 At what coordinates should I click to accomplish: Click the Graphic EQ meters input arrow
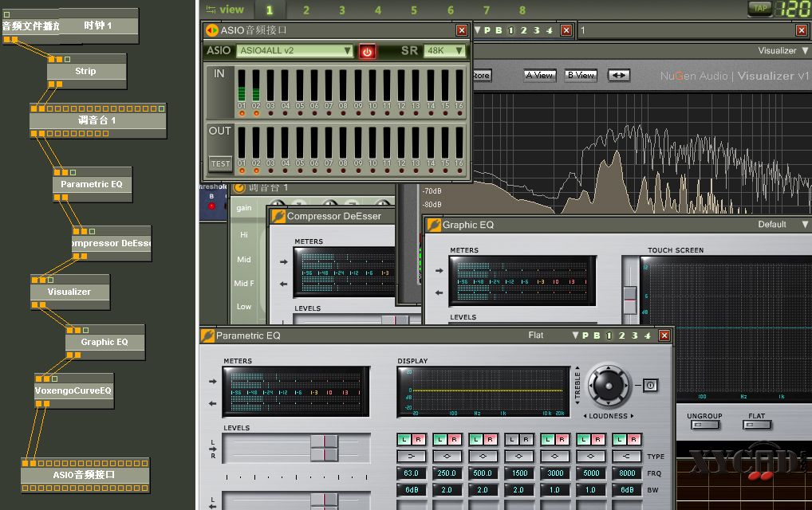click(x=440, y=270)
